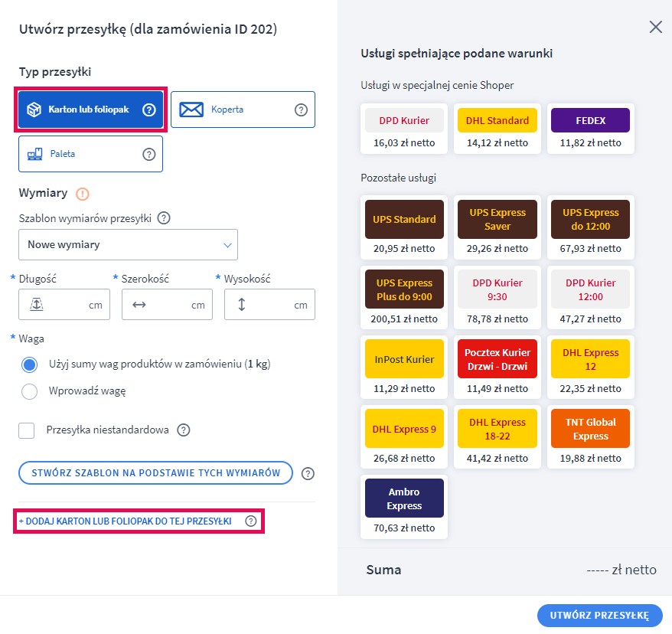Screen dimensions: 672x634
Task: Choose Pocztex Kurier Drzwi - Drzwi service
Action: click(x=497, y=367)
